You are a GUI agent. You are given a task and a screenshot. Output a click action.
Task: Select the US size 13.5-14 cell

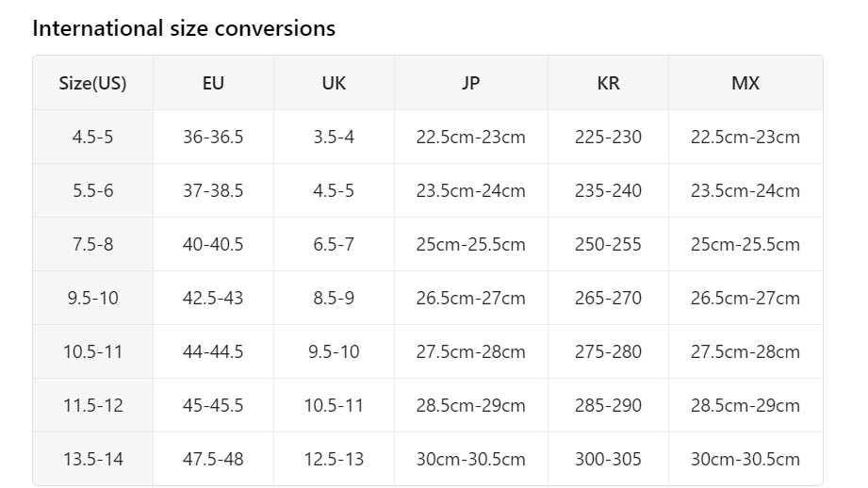coord(92,459)
